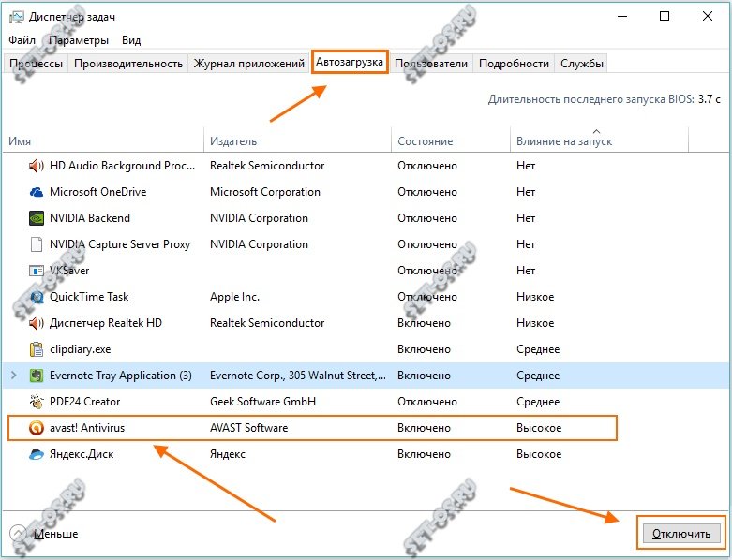
Task: Open the Параметры menu
Action: pyautogui.click(x=79, y=40)
